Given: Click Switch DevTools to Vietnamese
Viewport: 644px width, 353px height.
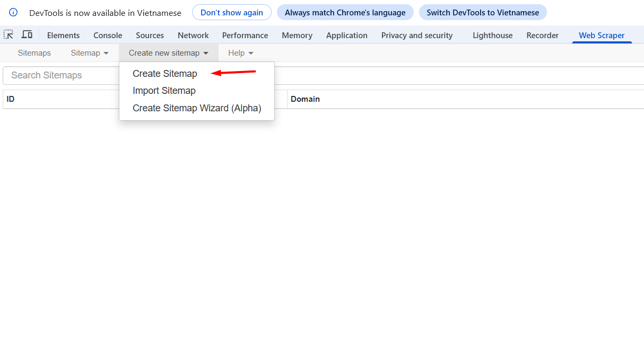Looking at the screenshot, I should (x=482, y=13).
